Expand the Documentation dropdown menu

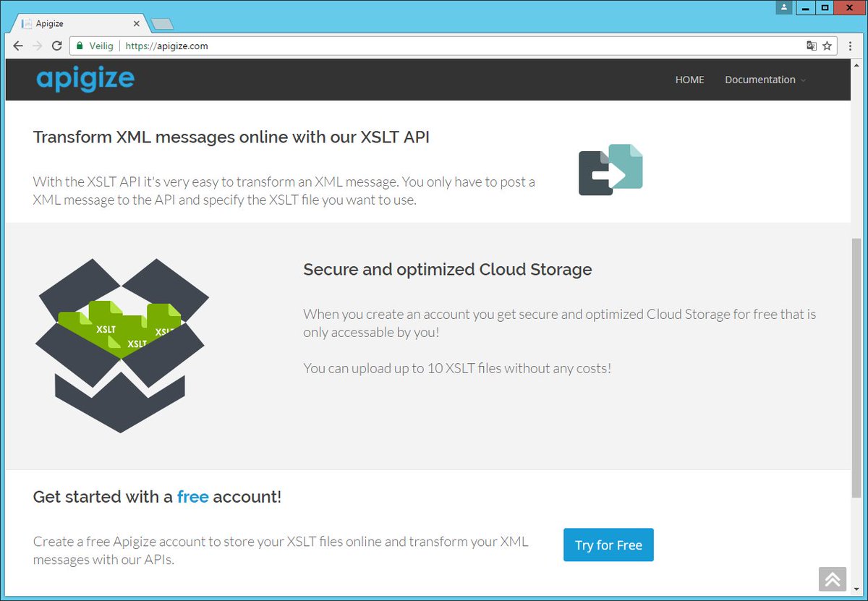(765, 80)
